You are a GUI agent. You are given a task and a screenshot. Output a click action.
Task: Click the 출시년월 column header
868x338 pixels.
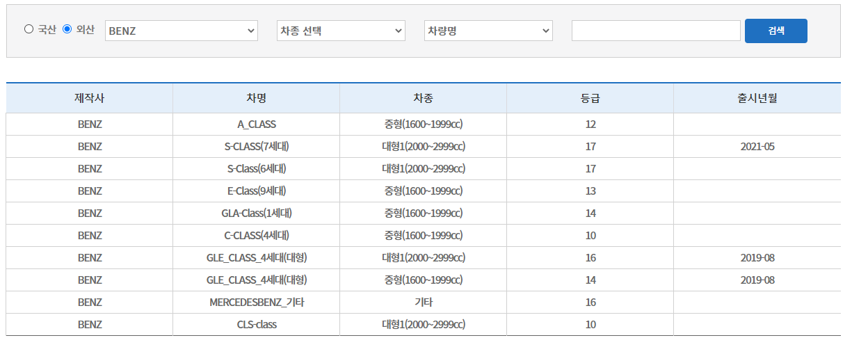click(x=757, y=98)
